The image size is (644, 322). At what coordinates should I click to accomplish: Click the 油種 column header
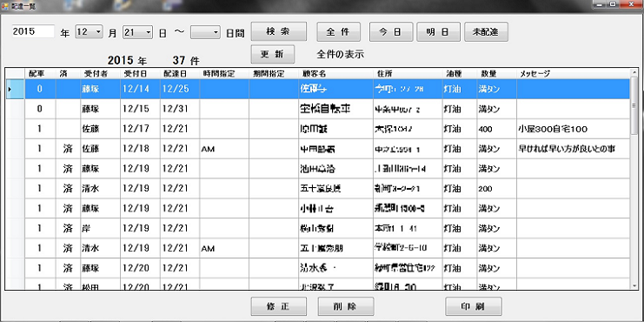[459, 74]
